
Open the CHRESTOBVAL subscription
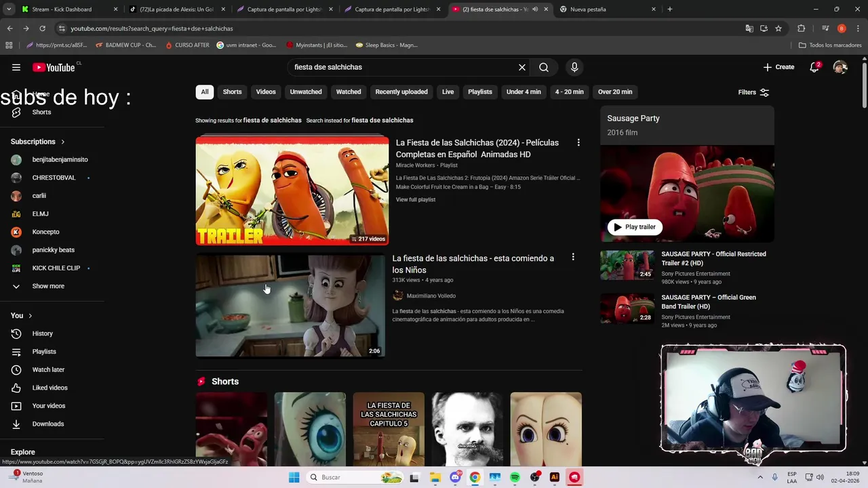[x=54, y=178]
